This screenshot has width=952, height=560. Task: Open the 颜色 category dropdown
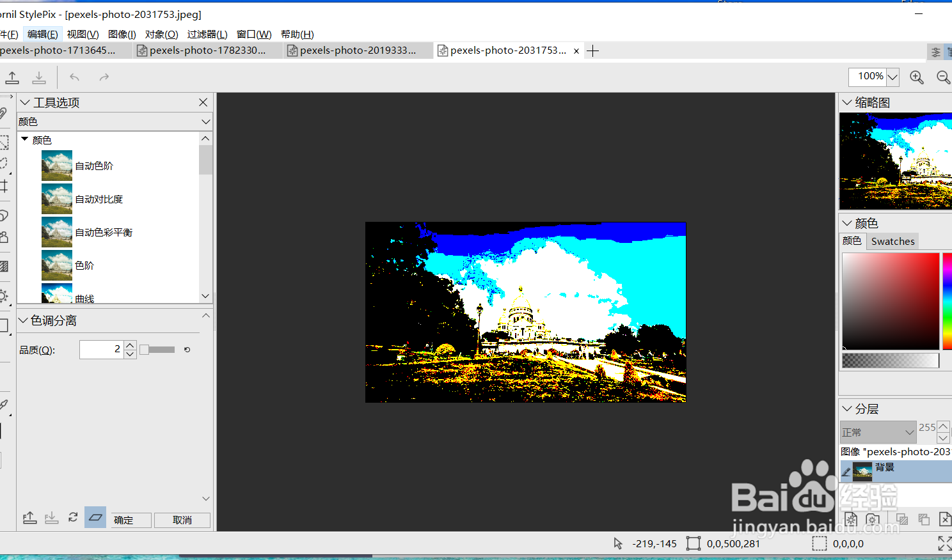click(205, 121)
